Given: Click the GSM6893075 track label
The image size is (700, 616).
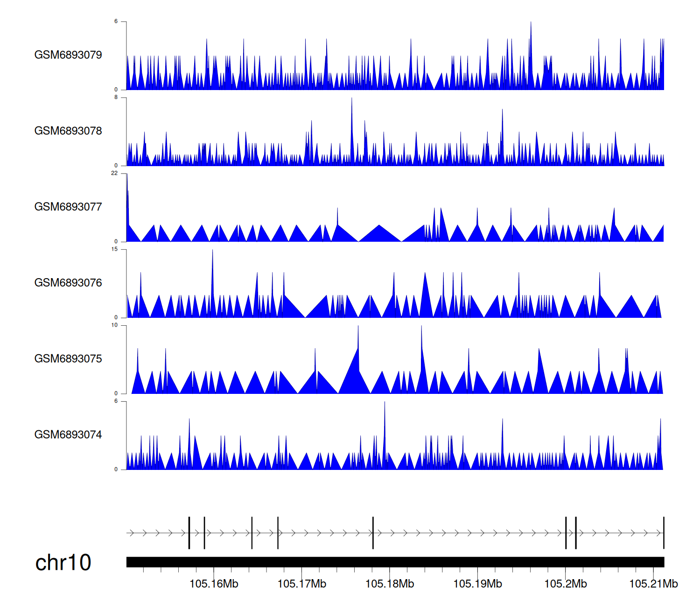Looking at the screenshot, I should pos(68,359).
